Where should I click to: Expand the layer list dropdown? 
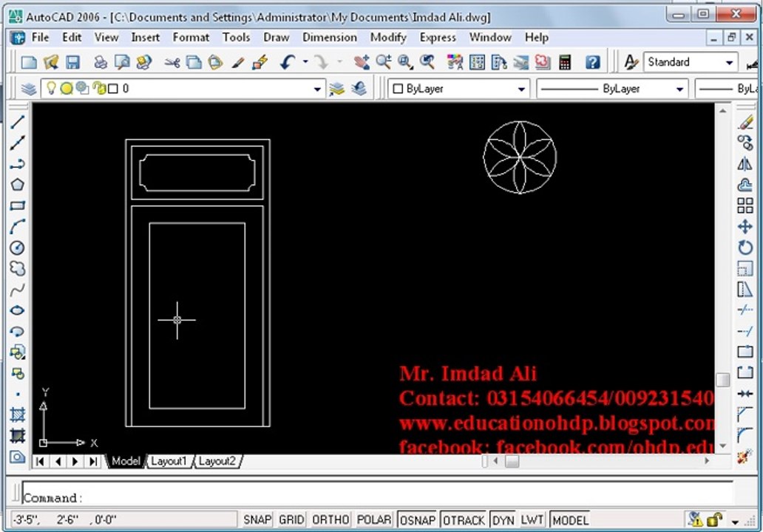pos(317,89)
